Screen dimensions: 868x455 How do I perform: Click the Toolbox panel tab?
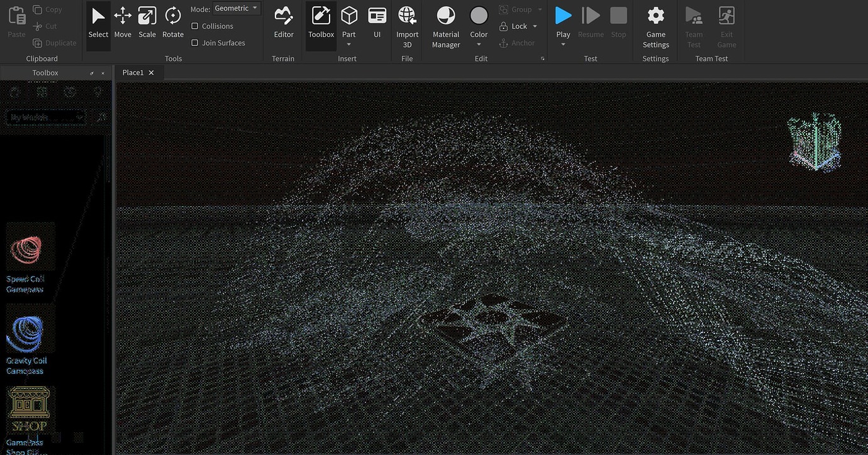tap(45, 72)
